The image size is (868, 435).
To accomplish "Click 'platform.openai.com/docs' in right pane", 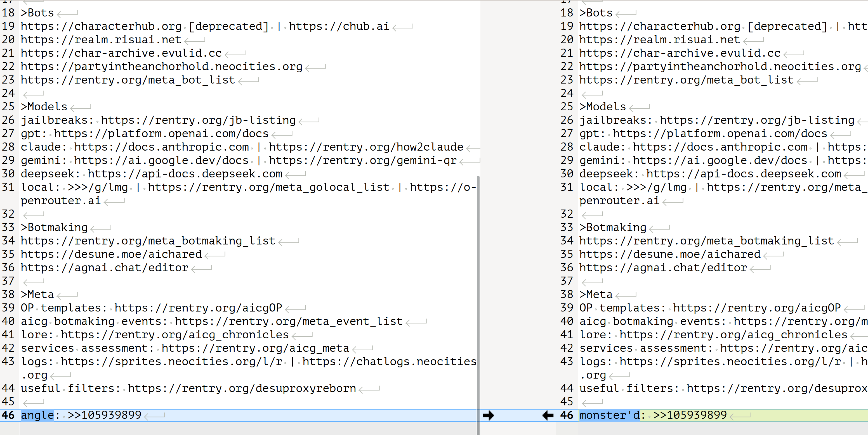I will coord(747,134).
